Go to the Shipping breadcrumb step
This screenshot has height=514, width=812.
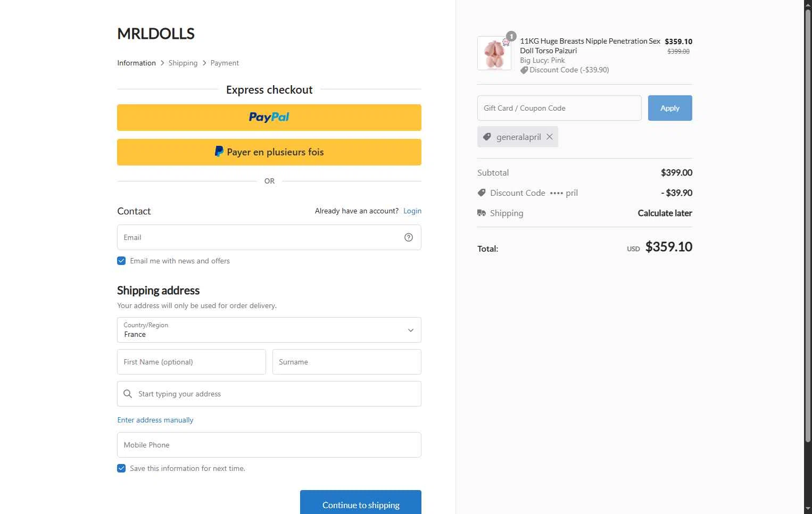tap(183, 63)
